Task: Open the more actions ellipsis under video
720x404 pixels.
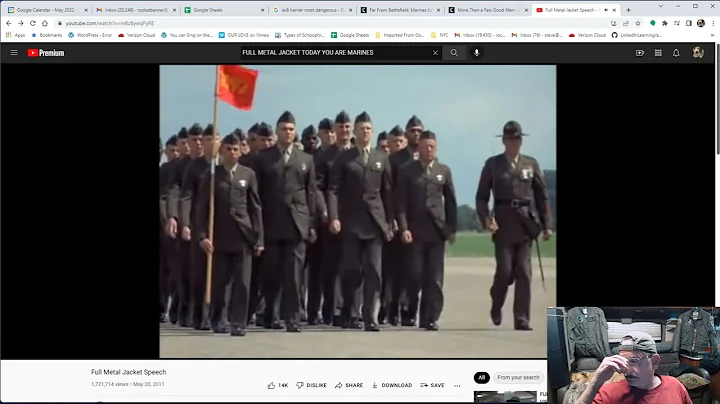Action: 457,386
